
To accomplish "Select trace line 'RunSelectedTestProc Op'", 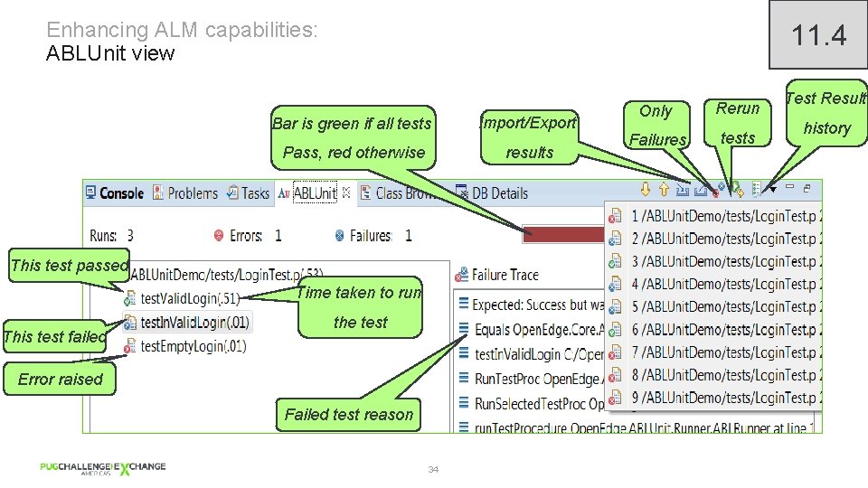I will (x=532, y=404).
